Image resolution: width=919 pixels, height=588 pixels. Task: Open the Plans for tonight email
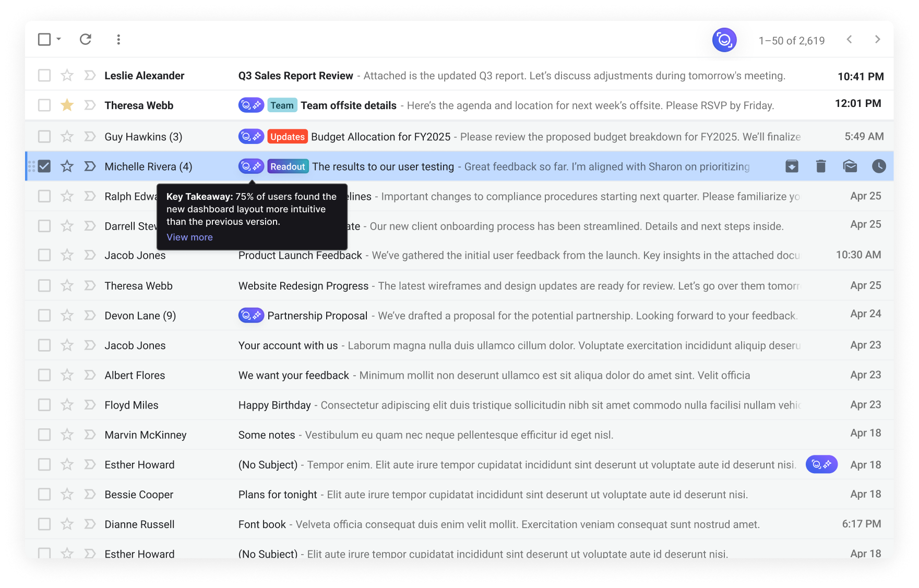[459, 494]
